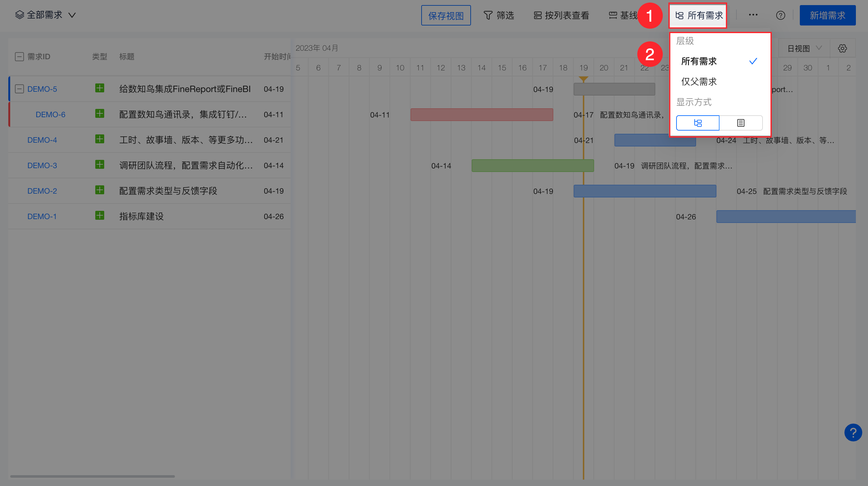Open the 全部需求 view dropdown
Image resolution: width=868 pixels, height=486 pixels.
46,15
